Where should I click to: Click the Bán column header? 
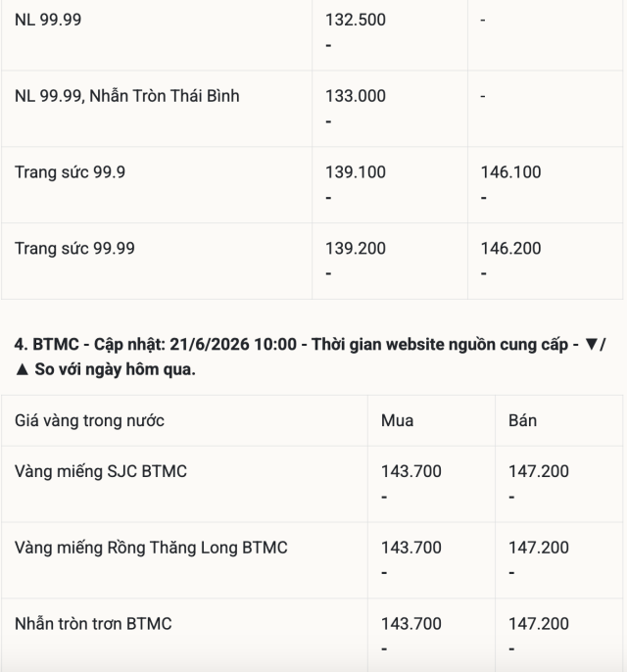(x=522, y=420)
